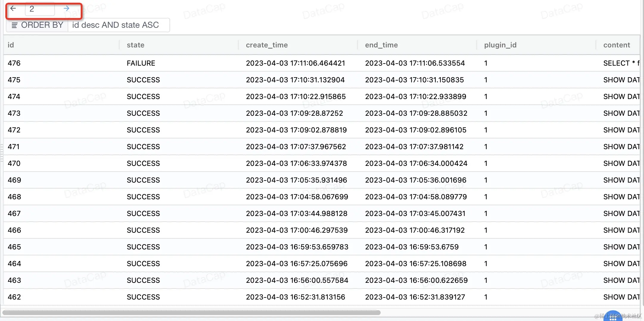Select end_time 2023-04-03 17:06:34.000424
The height and width of the screenshot is (321, 644).
coord(416,163)
